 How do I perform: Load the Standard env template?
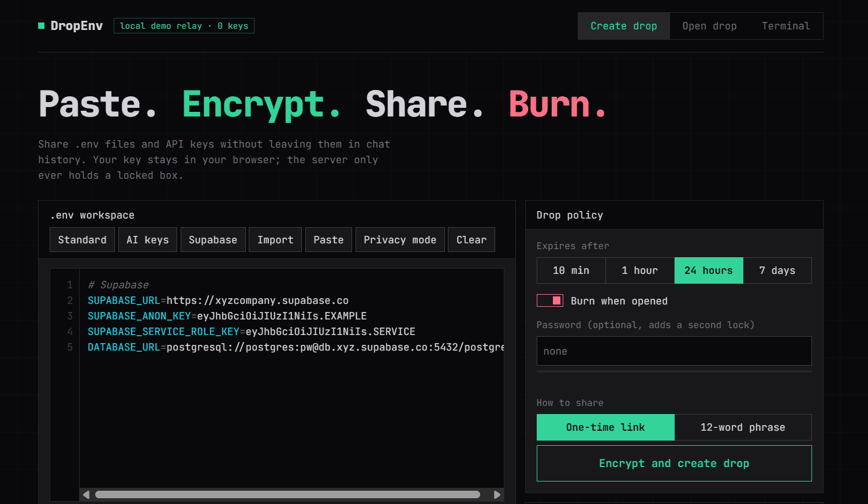pos(83,240)
